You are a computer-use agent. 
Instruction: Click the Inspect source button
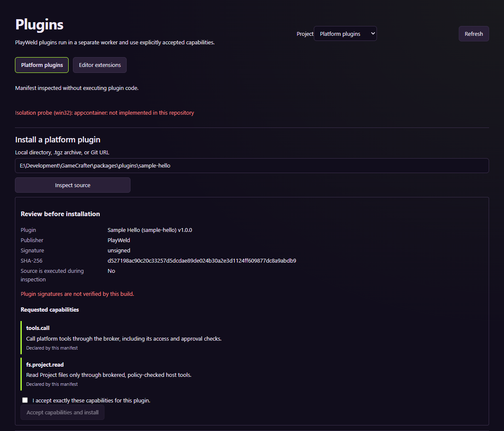tap(72, 185)
